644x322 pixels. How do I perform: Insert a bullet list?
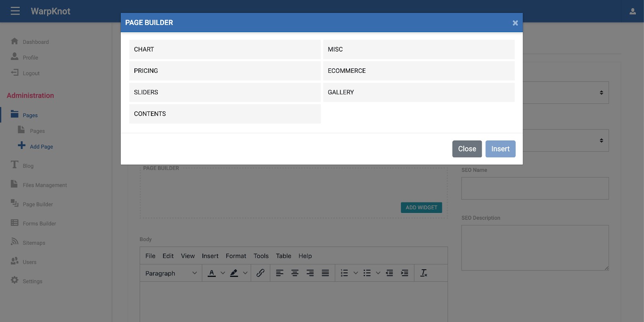pyautogui.click(x=367, y=273)
